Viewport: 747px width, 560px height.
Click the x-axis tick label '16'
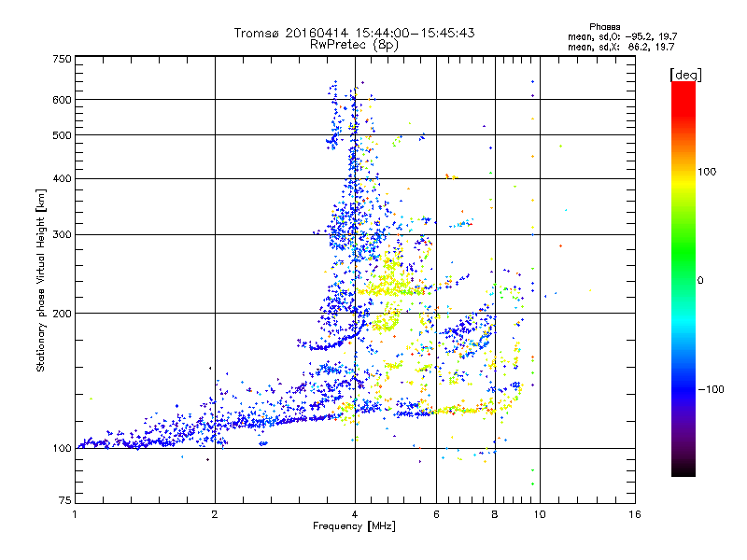[x=635, y=514]
